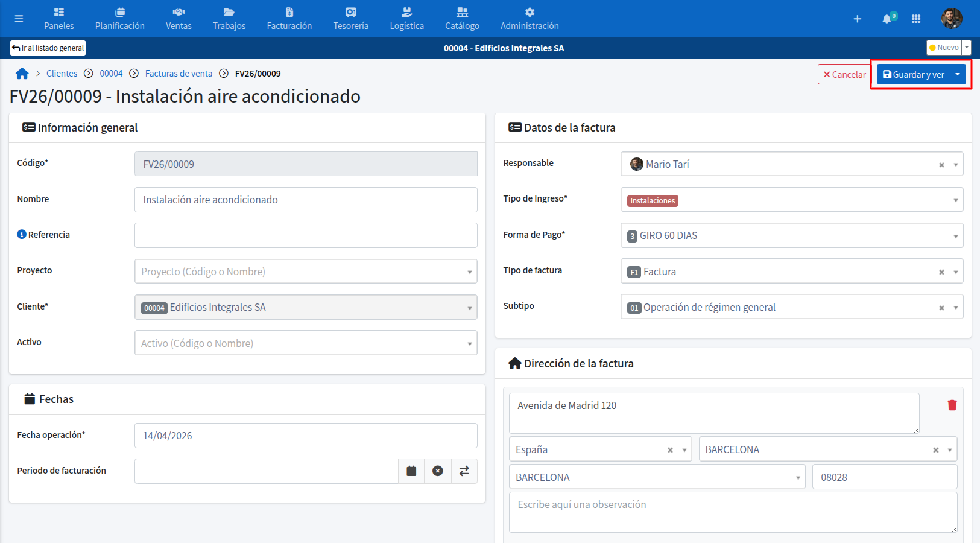Viewport: 980px width, 543px height.
Task: Open user profile avatar
Action: pos(951,19)
